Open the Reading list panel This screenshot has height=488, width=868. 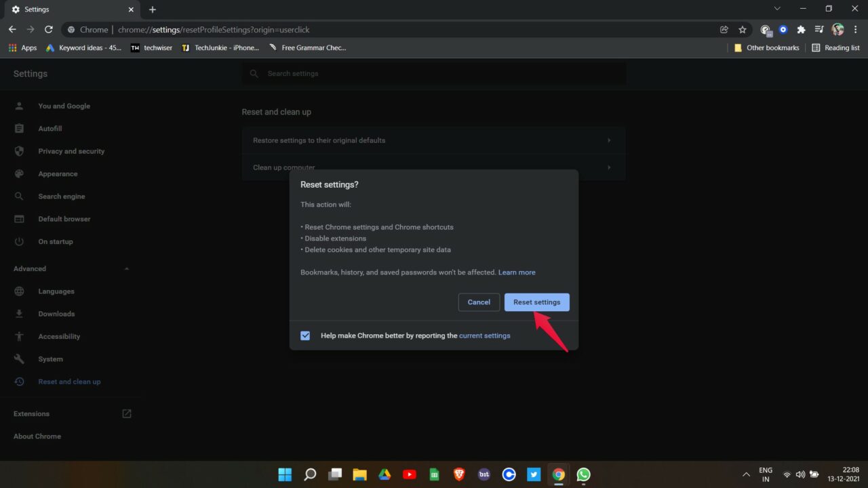click(x=835, y=48)
